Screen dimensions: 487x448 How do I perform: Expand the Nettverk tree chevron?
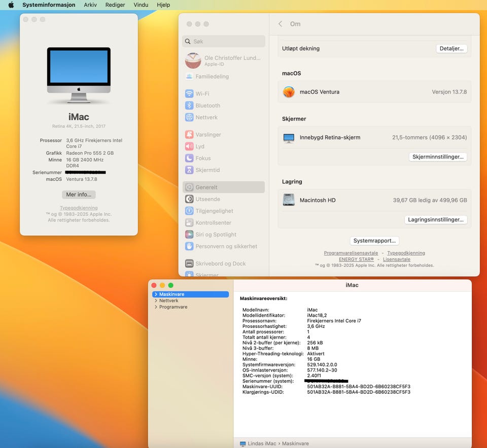click(x=156, y=301)
